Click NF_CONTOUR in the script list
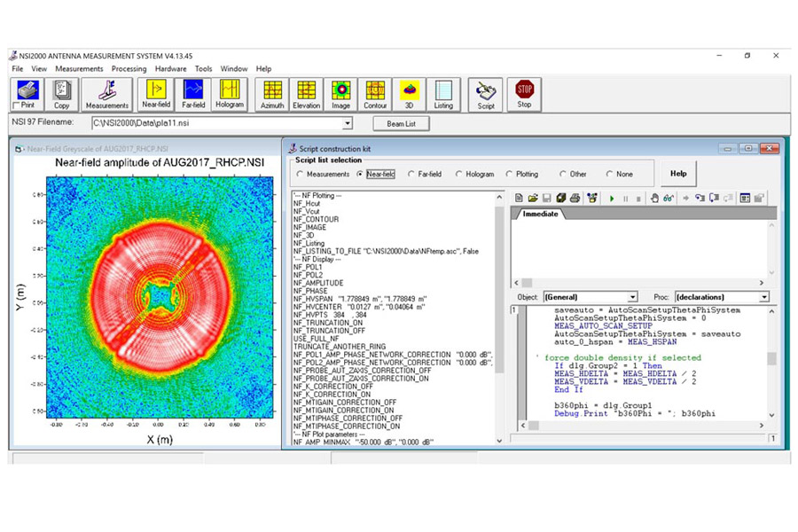This screenshot has height=532, width=798. click(x=316, y=219)
